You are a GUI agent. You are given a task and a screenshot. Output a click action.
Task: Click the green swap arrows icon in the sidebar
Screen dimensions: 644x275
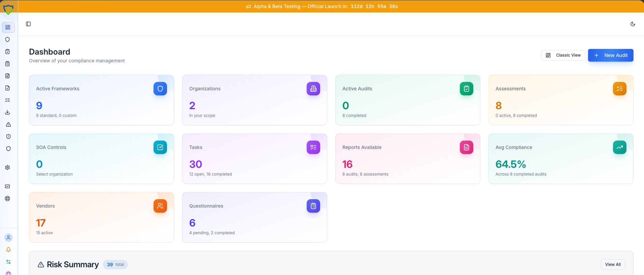pos(8,262)
